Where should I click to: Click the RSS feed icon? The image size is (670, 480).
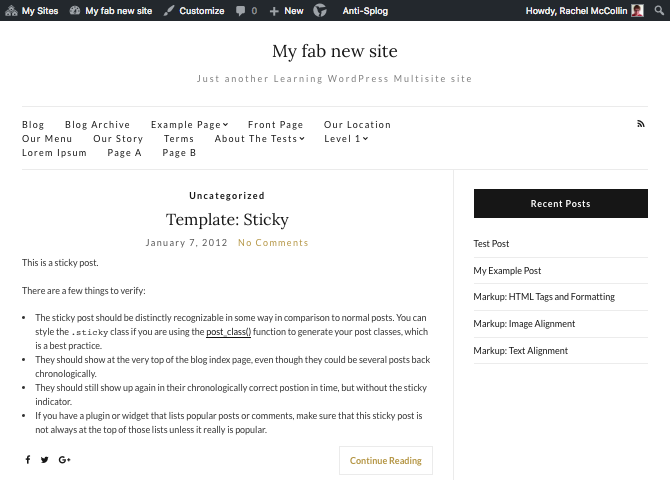point(641,124)
